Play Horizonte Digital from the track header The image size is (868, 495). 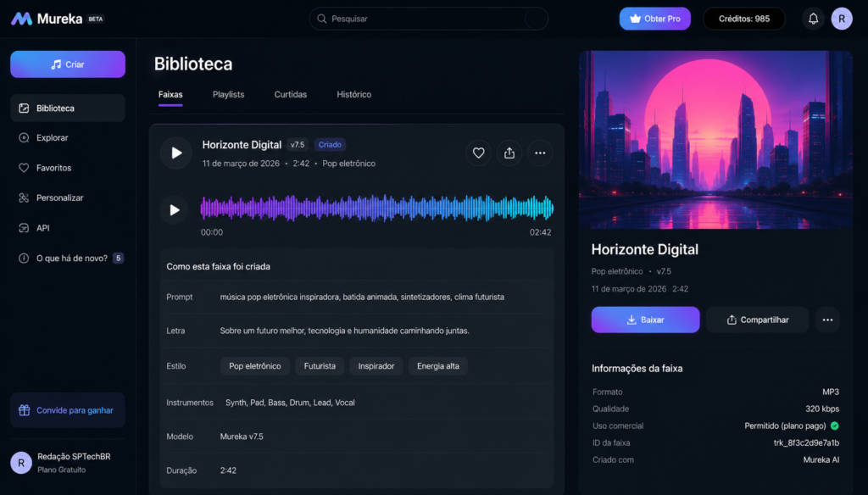pyautogui.click(x=176, y=153)
